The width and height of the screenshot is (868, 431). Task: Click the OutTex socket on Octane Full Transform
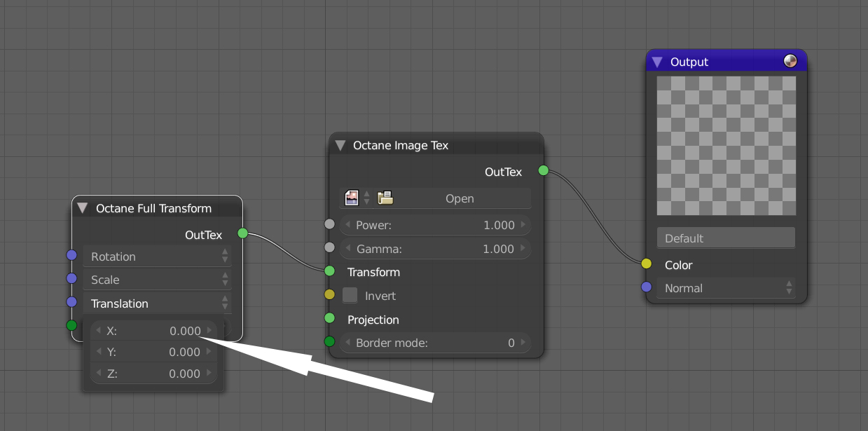(242, 233)
